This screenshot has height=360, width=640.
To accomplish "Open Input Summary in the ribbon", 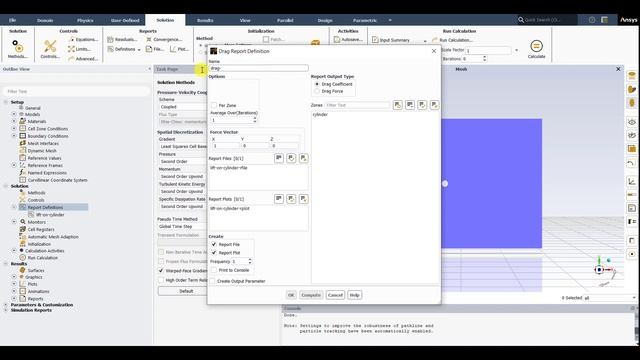I will pyautogui.click(x=391, y=40).
